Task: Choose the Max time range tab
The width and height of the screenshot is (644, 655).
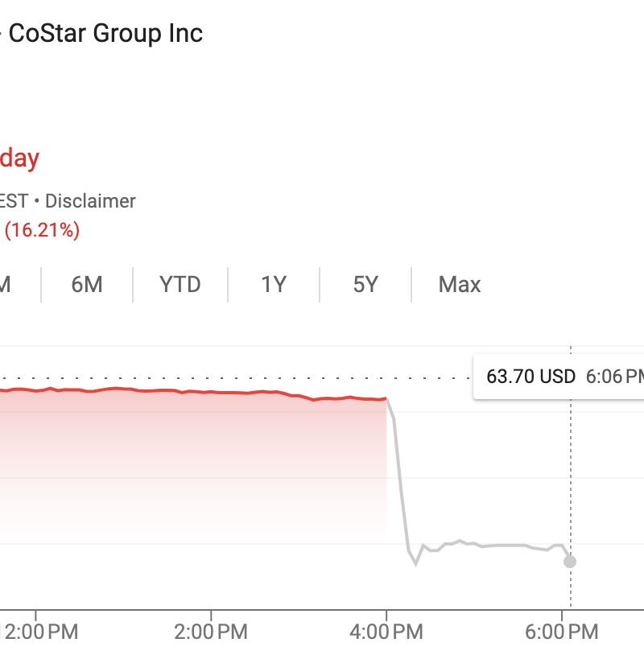Action: click(x=459, y=284)
